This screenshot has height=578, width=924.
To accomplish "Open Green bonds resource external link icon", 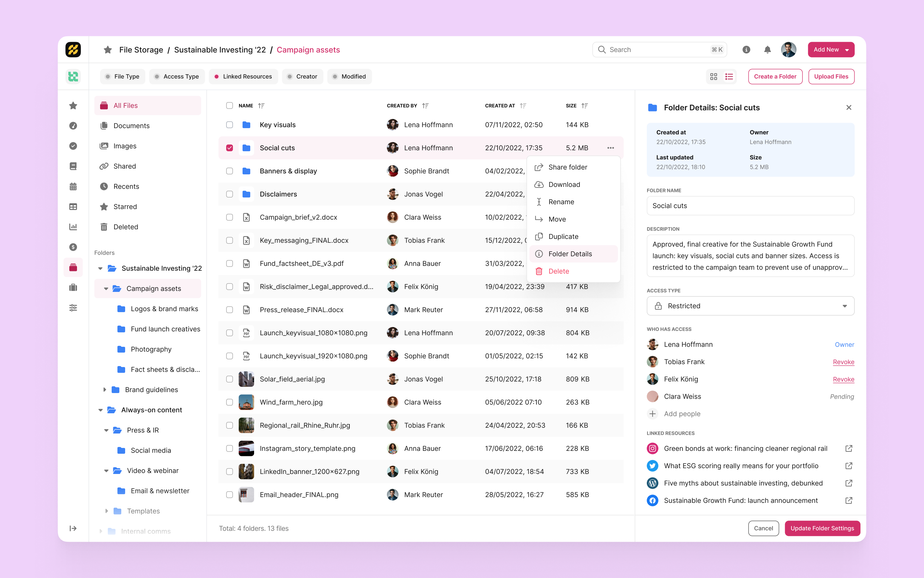I will click(849, 448).
